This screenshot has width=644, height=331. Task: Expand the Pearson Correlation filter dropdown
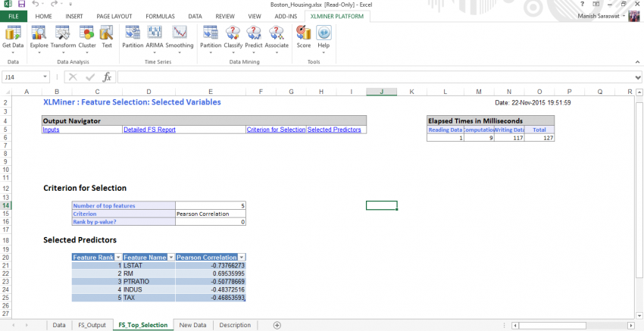tap(242, 258)
